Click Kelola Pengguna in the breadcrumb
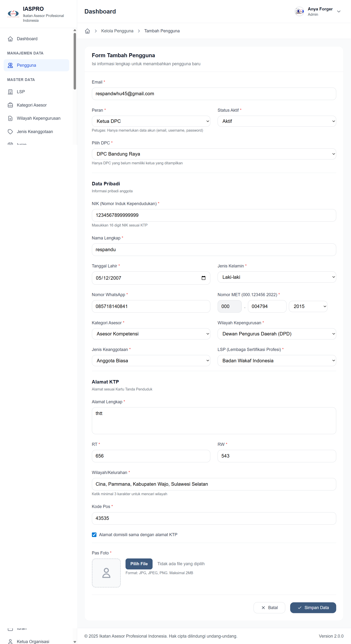Viewport: 351px width, 644px height. [117, 31]
